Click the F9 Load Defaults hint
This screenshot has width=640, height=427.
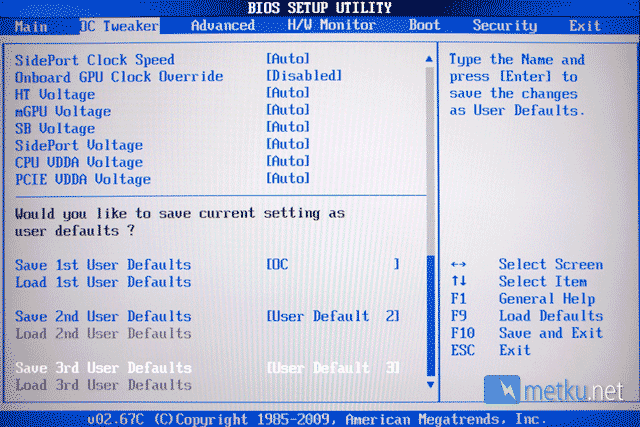527,316
